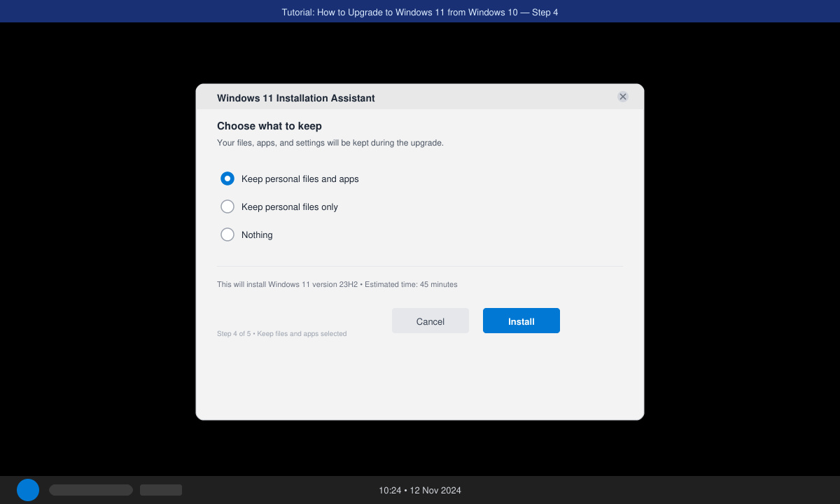840x504 pixels.
Task: Click the Windows 11 Installation Assistant title
Action: point(296,98)
